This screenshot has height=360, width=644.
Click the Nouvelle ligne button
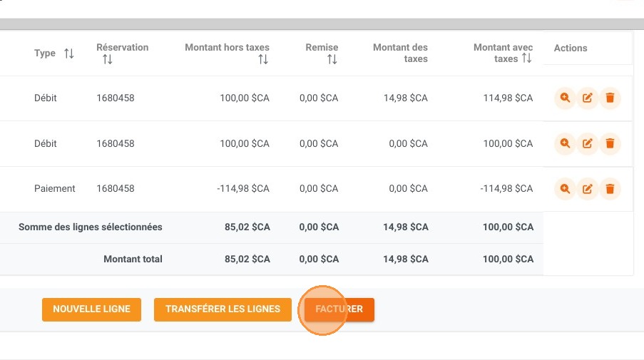coord(91,309)
